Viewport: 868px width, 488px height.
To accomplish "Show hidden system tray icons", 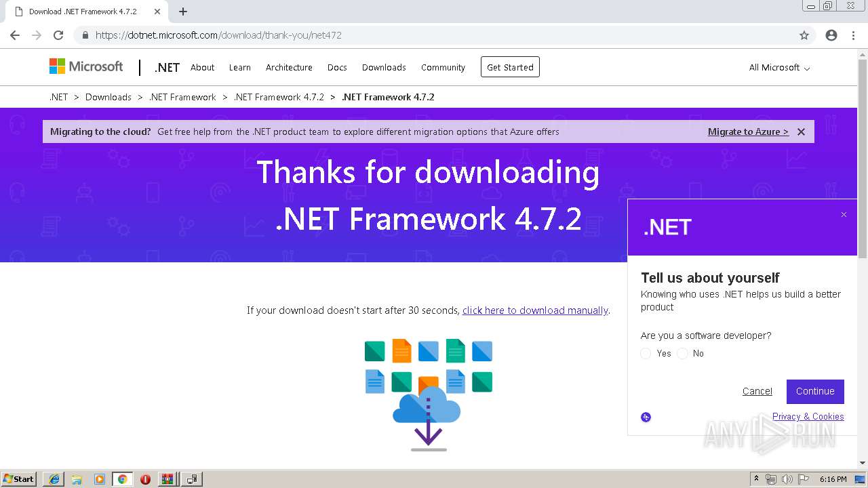I will point(756,479).
